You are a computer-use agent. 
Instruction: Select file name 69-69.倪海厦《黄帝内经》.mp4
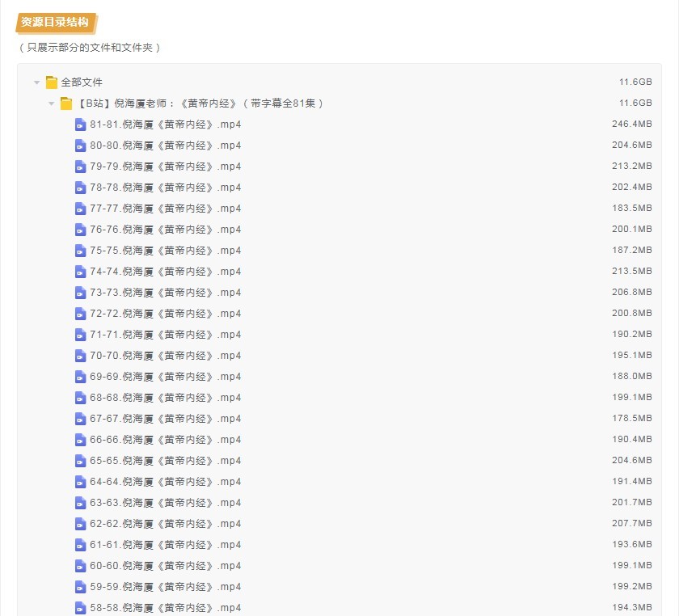[166, 377]
